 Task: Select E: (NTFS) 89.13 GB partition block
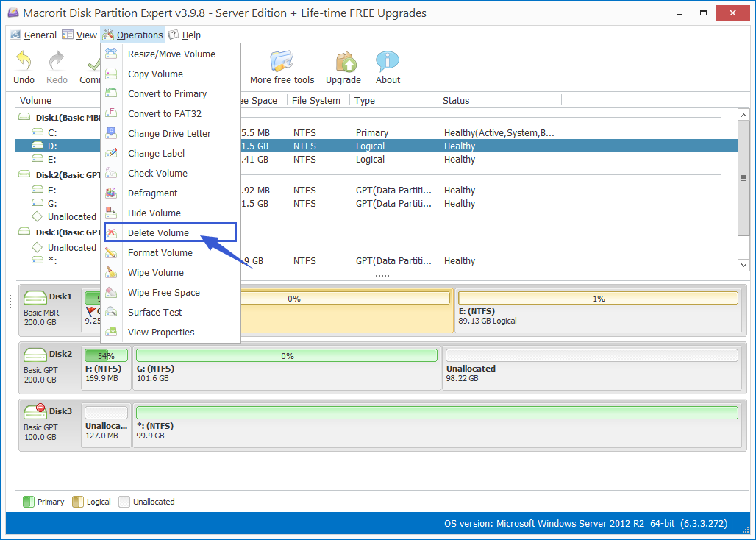click(598, 311)
